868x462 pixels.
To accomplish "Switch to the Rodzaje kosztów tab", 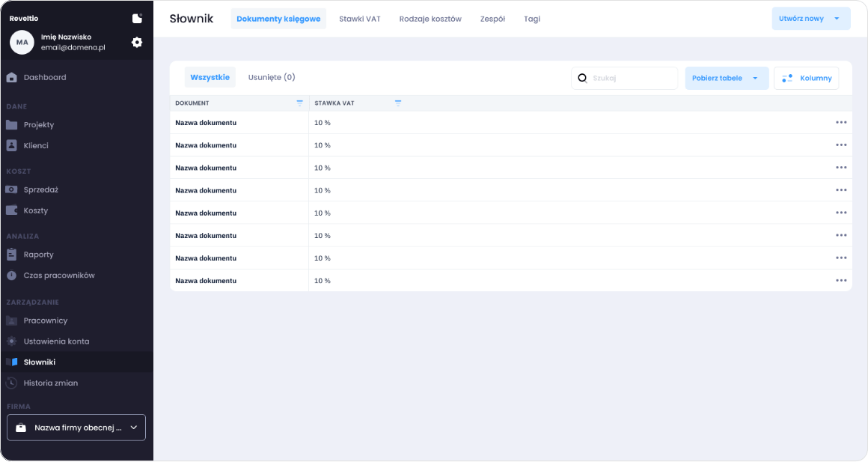I will [430, 19].
